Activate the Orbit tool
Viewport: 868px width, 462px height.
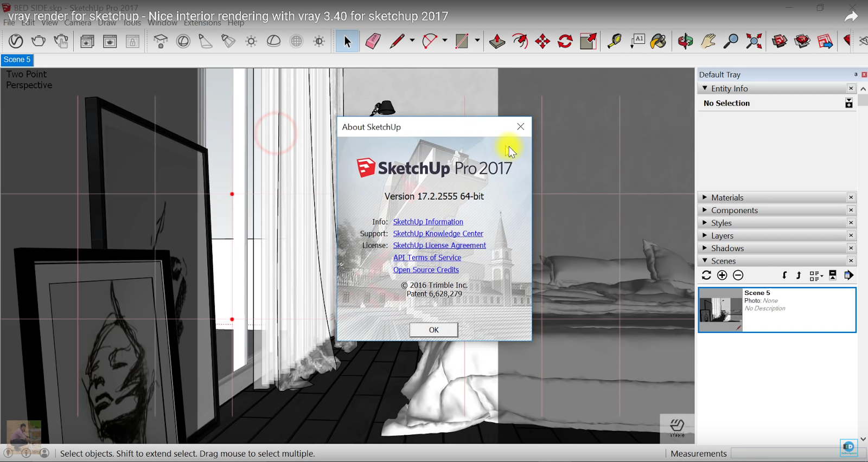[685, 41]
